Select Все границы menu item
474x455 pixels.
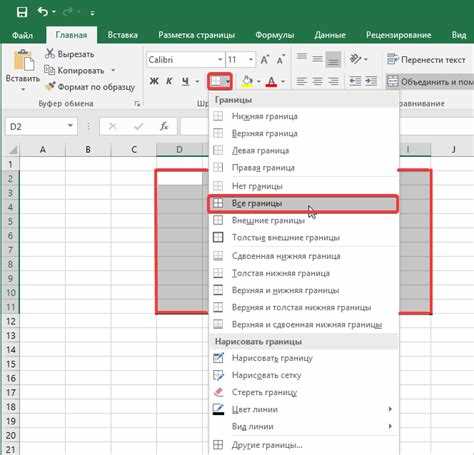(303, 203)
